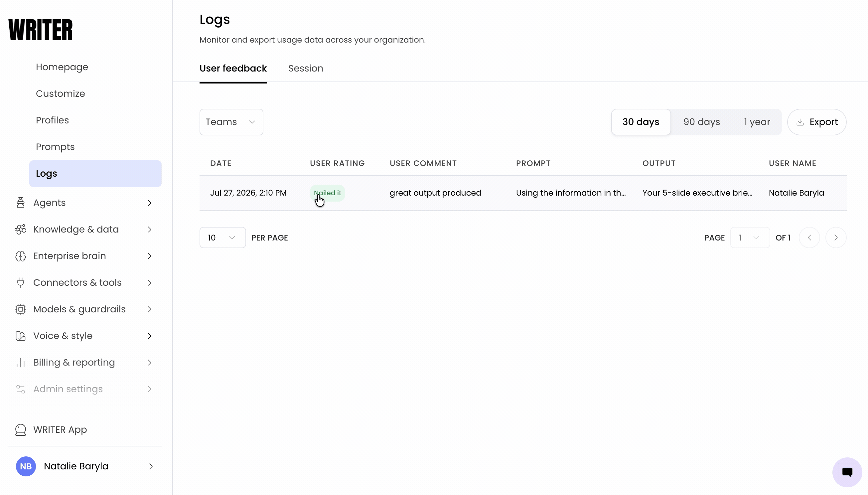868x495 pixels.
Task: Click the Enterprise brain icon
Action: pyautogui.click(x=20, y=256)
